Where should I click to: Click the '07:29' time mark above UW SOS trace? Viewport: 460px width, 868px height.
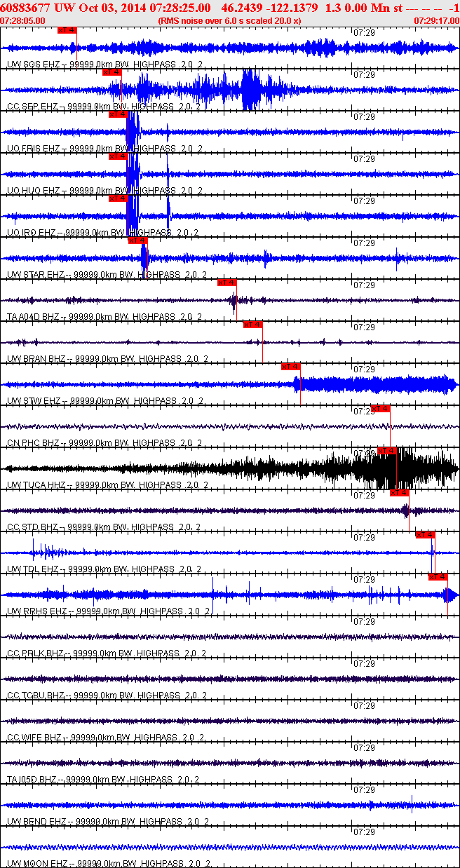point(364,33)
